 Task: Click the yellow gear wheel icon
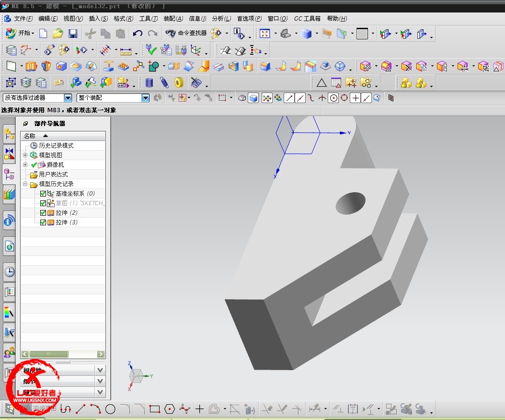tap(179, 83)
